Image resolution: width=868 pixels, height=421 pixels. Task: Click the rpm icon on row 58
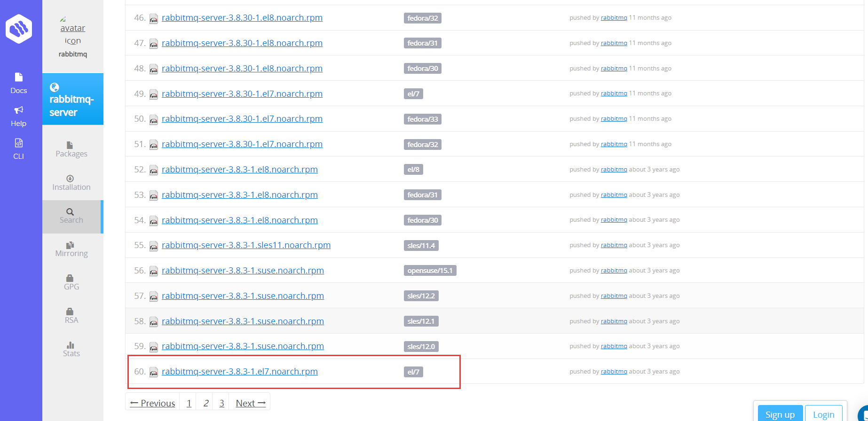pos(154,322)
